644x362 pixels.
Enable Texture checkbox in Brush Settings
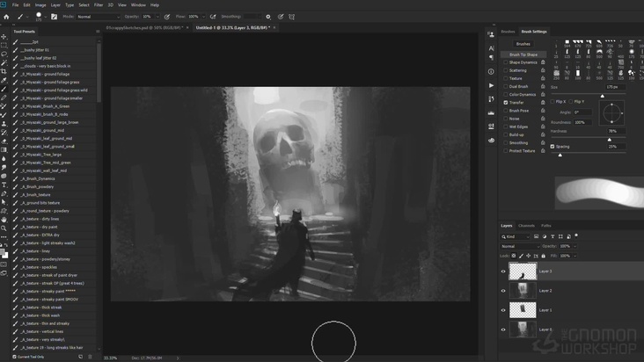(x=506, y=78)
